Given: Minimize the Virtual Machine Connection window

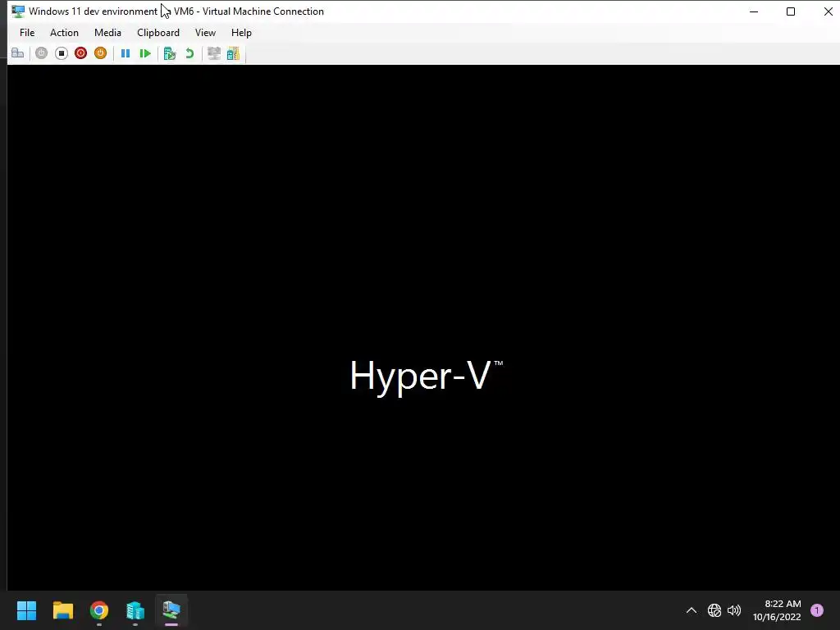Looking at the screenshot, I should point(754,11).
